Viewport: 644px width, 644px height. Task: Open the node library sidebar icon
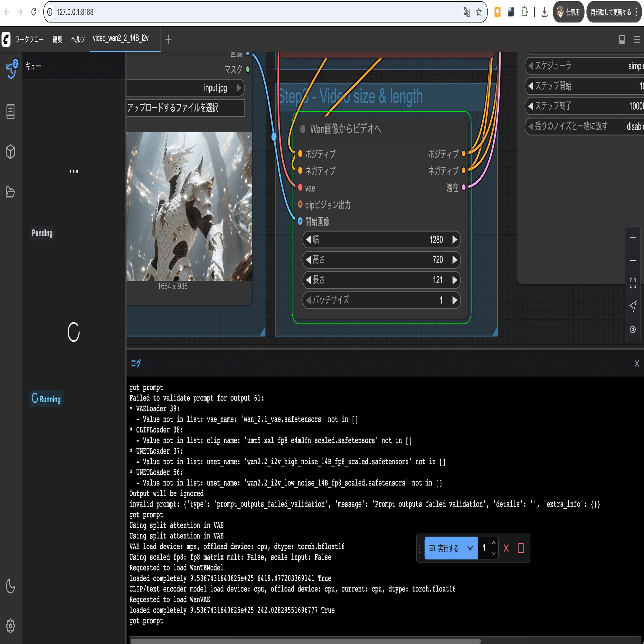click(x=10, y=112)
